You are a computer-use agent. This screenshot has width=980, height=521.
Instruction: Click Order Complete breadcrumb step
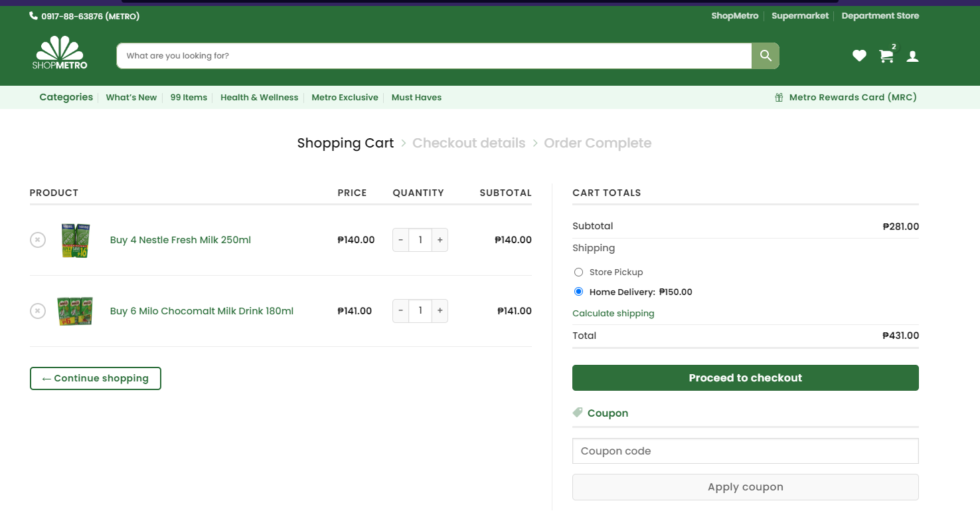coord(598,143)
